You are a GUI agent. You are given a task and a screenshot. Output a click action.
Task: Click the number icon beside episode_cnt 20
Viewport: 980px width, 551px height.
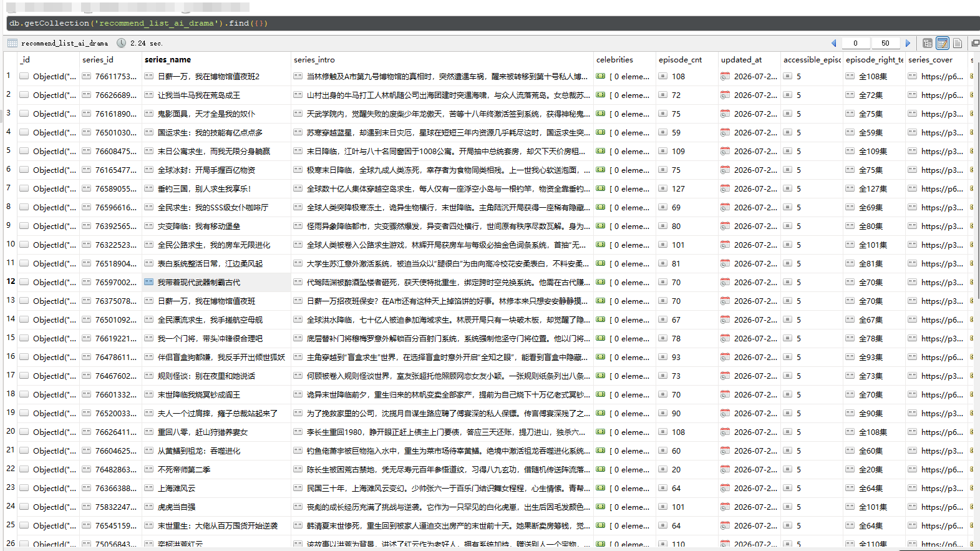(x=663, y=469)
